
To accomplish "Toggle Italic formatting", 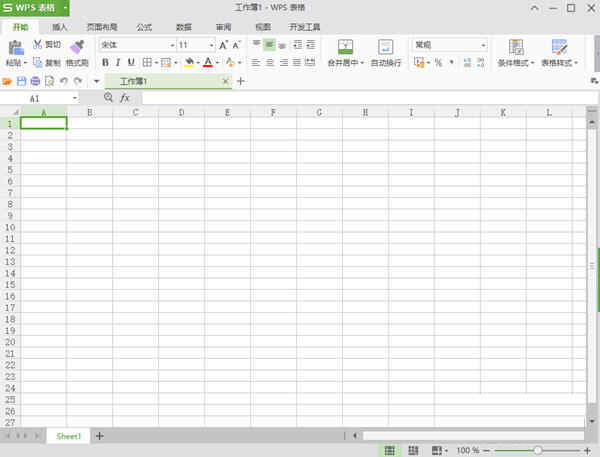I will click(118, 62).
